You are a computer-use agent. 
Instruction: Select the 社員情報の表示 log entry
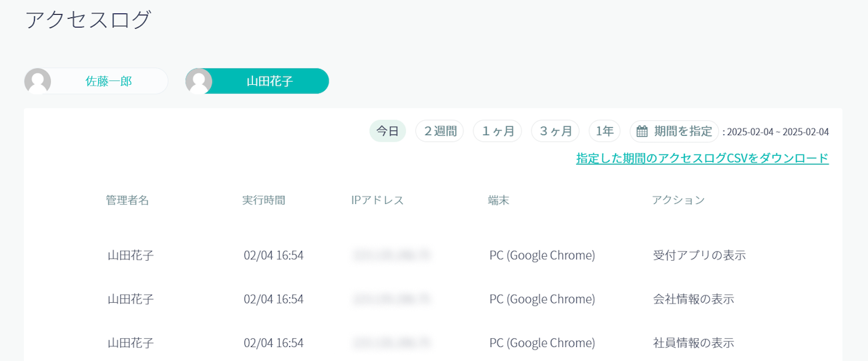[x=693, y=343]
